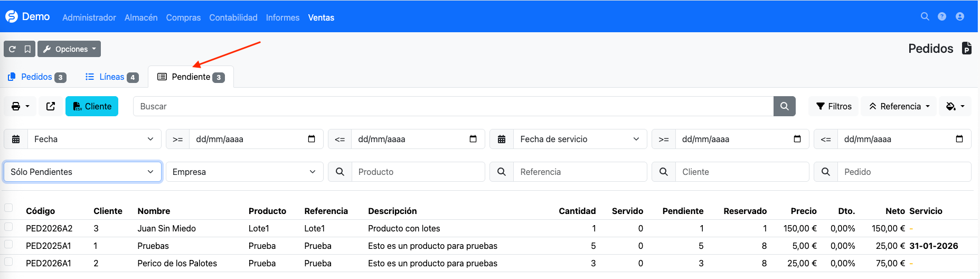Click the bookmark icon button
This screenshot has width=980, height=279.
click(27, 49)
